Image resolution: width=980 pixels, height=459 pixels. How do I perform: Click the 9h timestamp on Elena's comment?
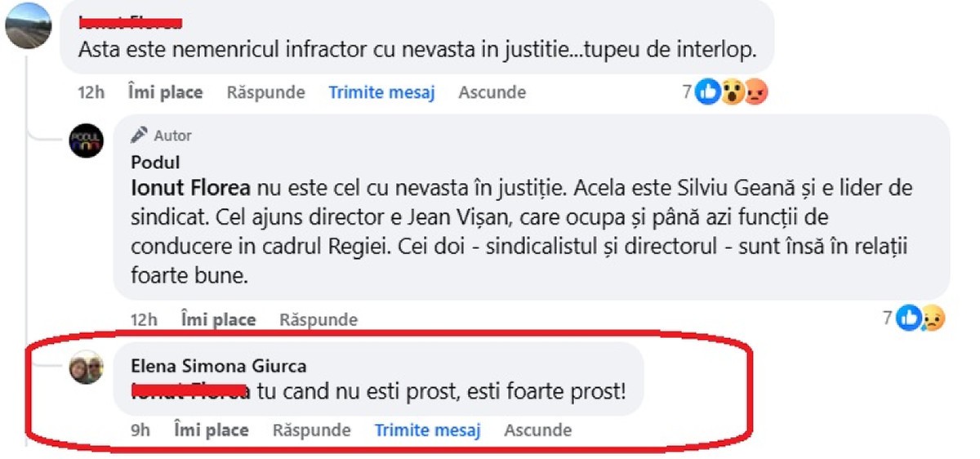(140, 430)
